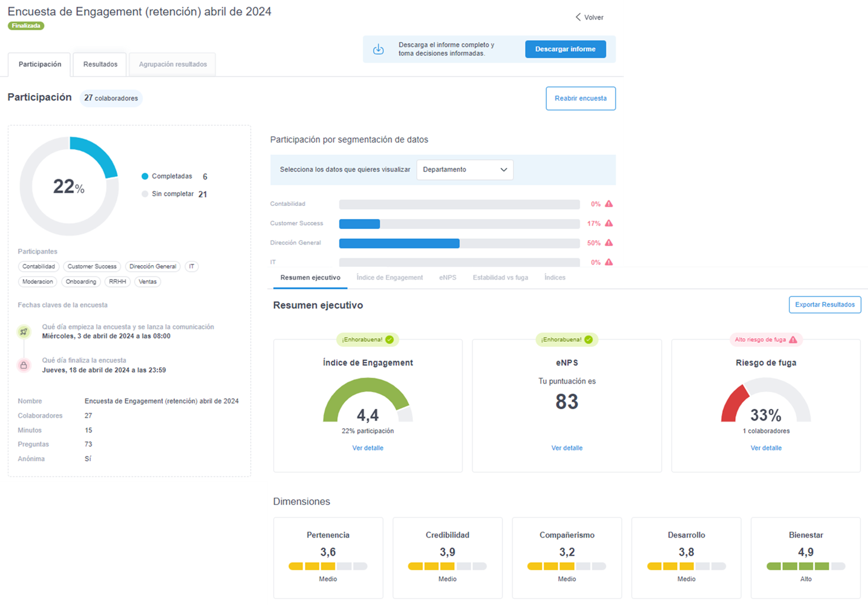
Task: Click the Reabrir encuesta button
Action: tap(580, 98)
